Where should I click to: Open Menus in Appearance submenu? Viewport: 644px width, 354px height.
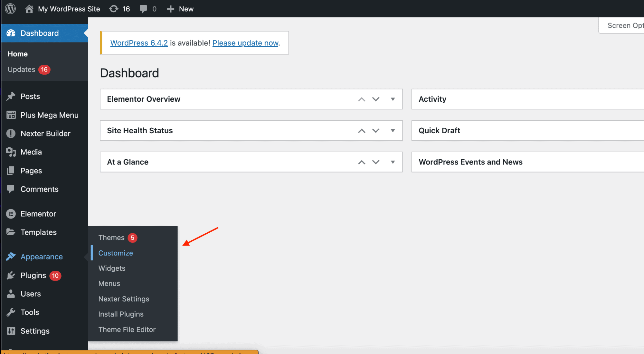click(109, 284)
